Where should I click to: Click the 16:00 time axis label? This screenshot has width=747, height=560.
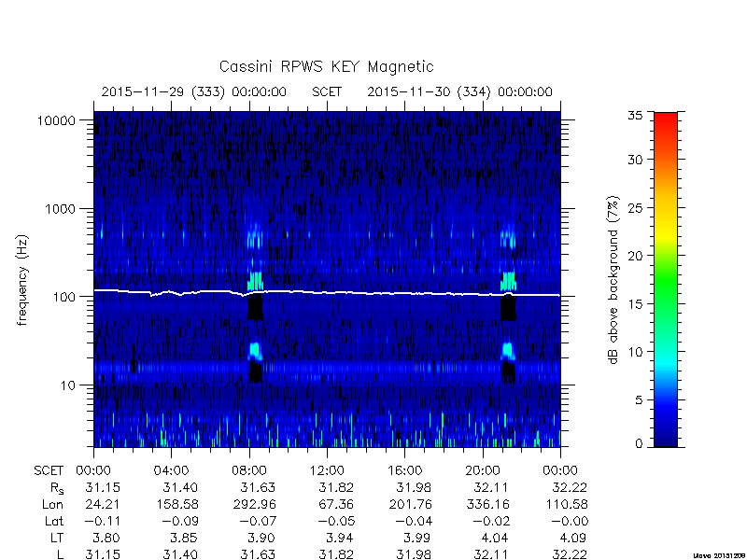(404, 471)
